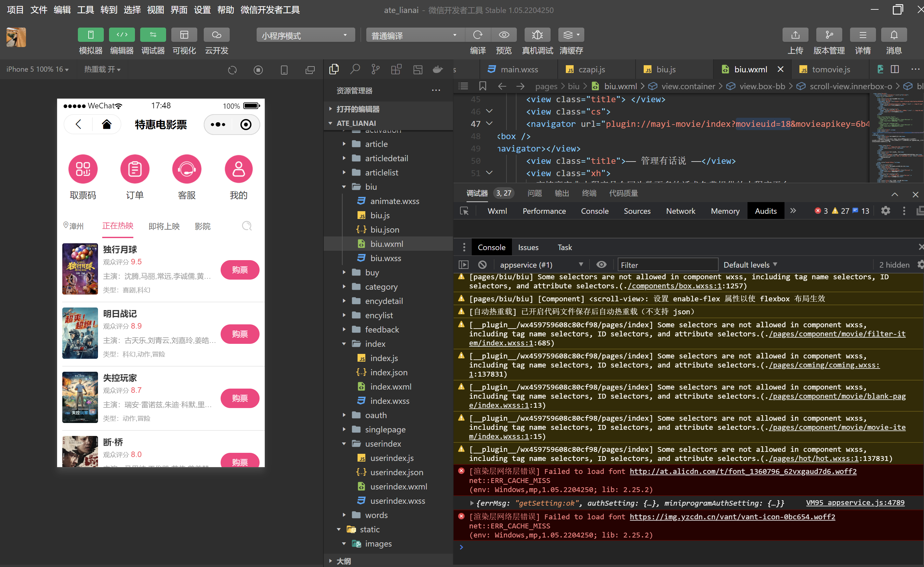
Task: Click 购票 button for 独行月球
Action: pos(240,270)
